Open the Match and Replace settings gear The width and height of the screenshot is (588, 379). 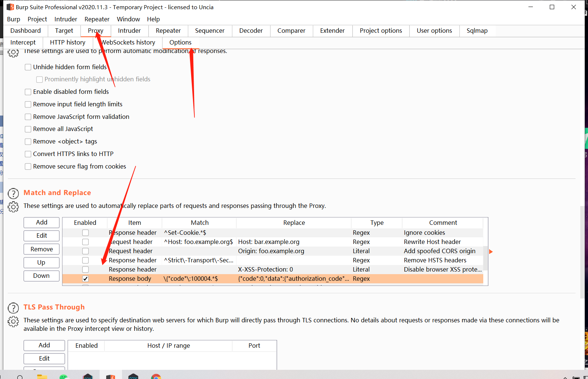pyautogui.click(x=13, y=207)
